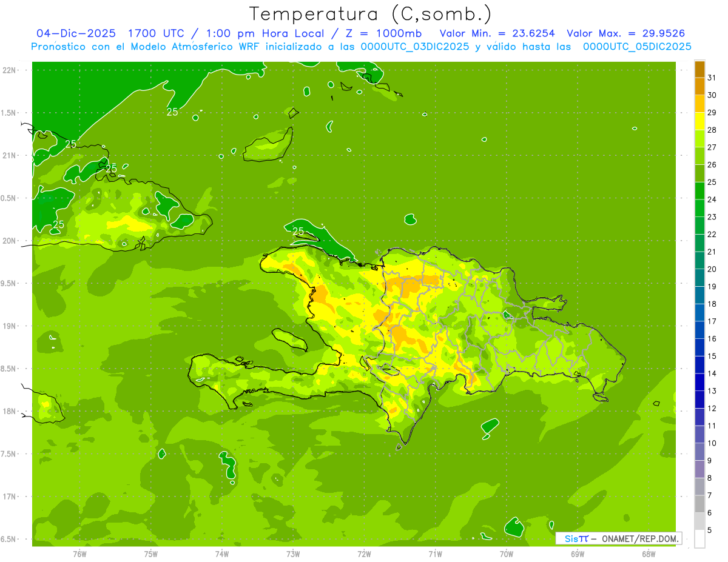Screen dimensions: 728x562
Task: Click the dark orange swatch above legend value 31
Action: click(x=699, y=70)
